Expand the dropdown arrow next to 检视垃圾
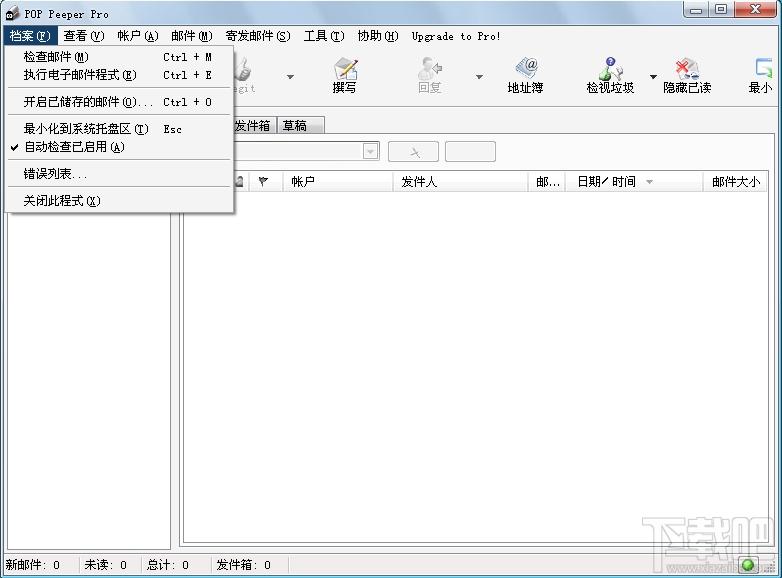The width and height of the screenshot is (782, 578). 653,77
